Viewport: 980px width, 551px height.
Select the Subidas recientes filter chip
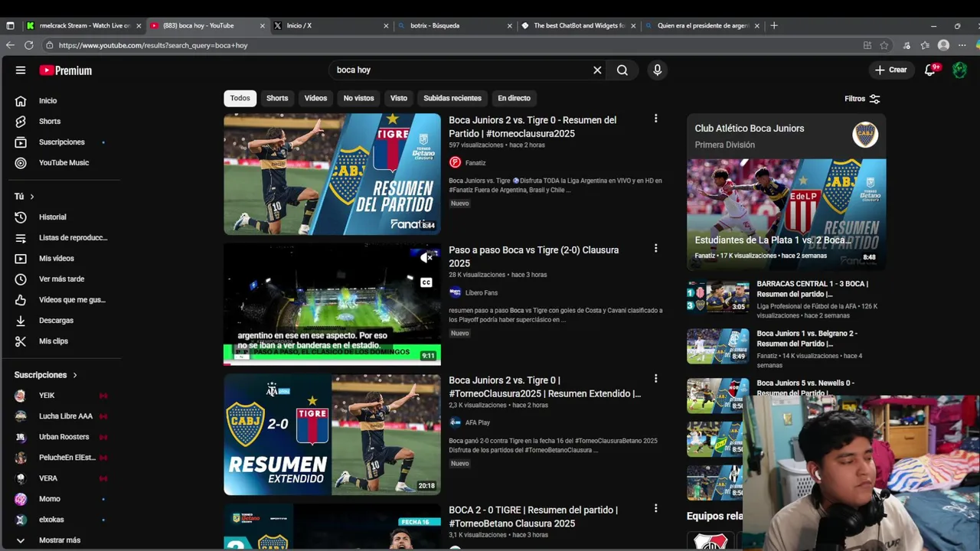pos(452,98)
